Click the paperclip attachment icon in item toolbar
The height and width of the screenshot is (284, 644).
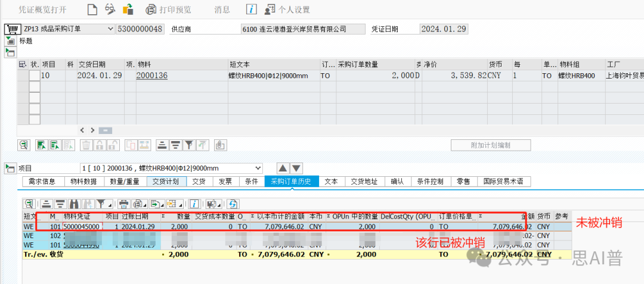click(220, 145)
